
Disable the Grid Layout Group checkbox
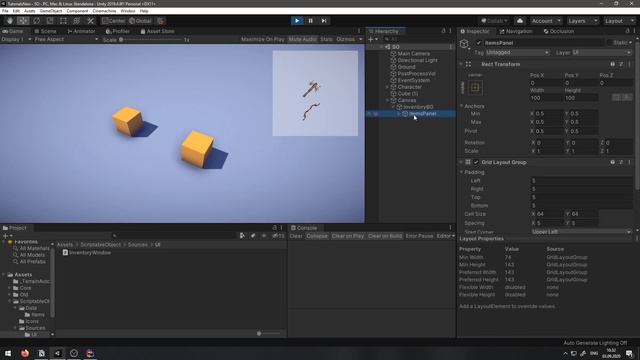point(476,162)
